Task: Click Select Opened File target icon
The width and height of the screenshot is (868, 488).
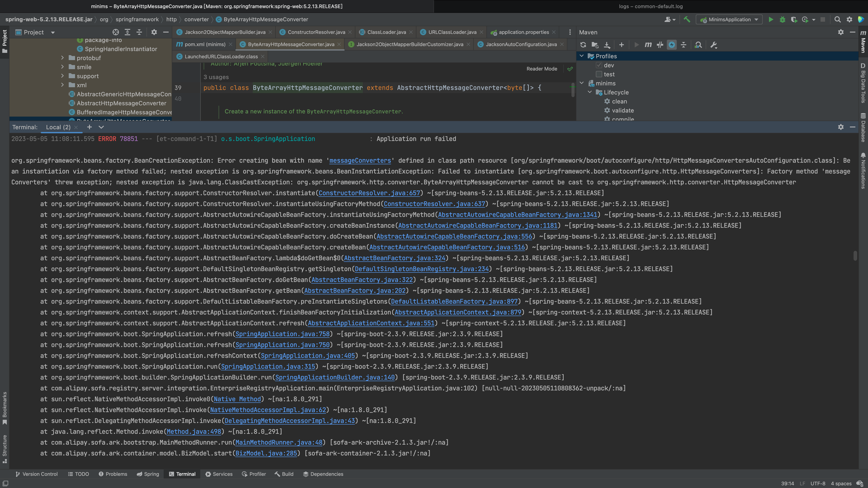Action: tap(116, 32)
